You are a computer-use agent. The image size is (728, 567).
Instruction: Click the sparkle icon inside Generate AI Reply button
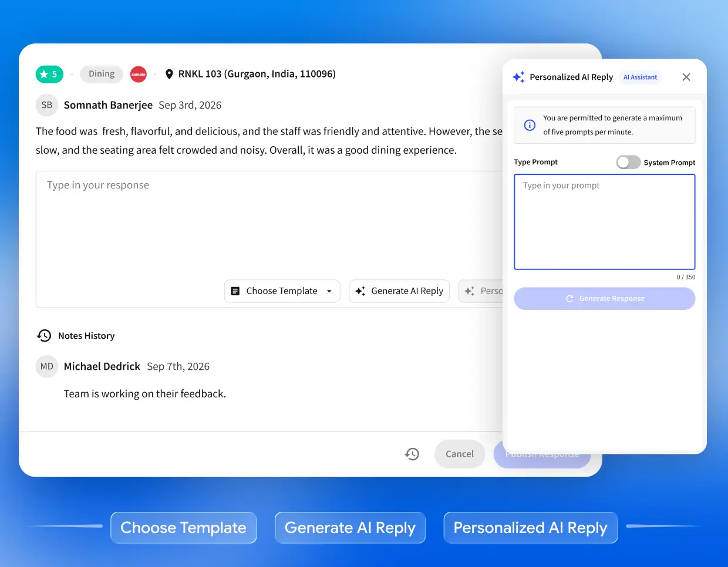point(360,291)
